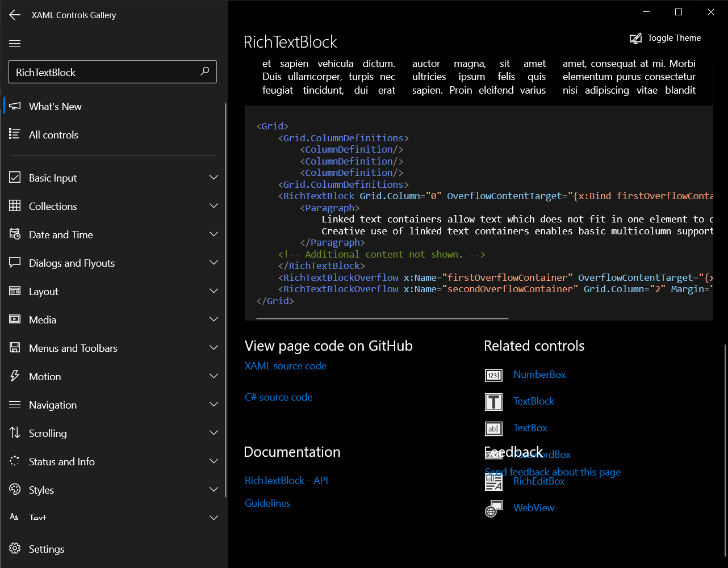The width and height of the screenshot is (728, 568).
Task: Click inside the RichTextBlock search box
Action: coord(102,71)
